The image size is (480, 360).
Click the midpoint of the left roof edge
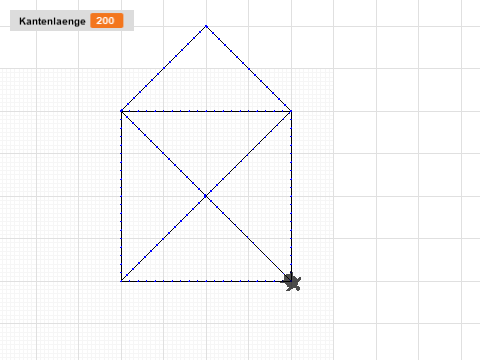click(164, 68)
